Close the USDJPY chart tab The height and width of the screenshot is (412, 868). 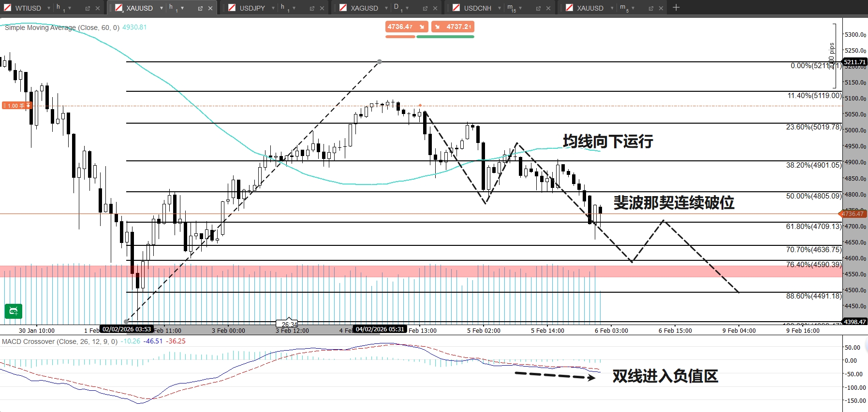tap(322, 8)
